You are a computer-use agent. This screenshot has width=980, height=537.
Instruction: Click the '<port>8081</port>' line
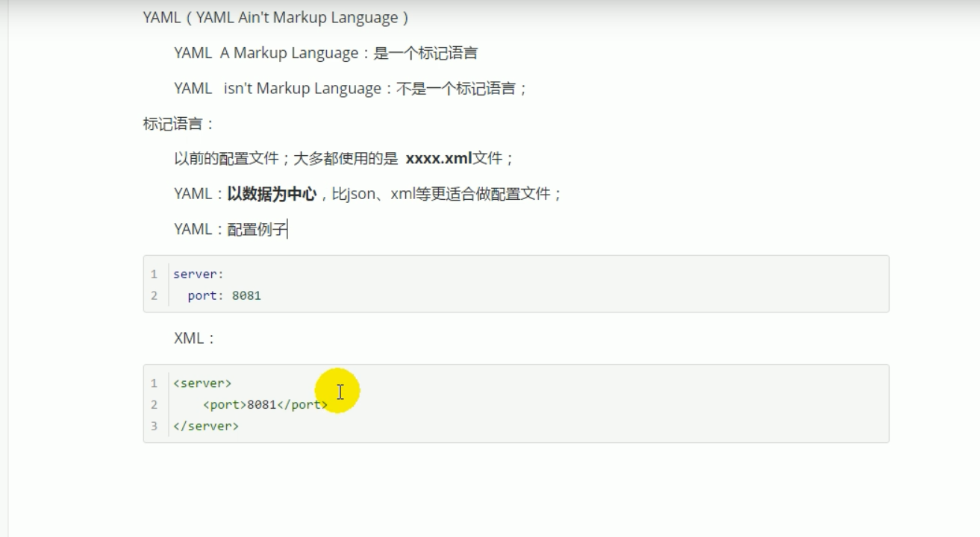[x=265, y=404]
